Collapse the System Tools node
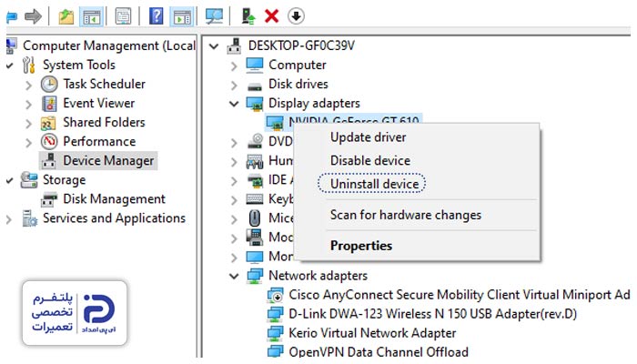 click(x=10, y=66)
